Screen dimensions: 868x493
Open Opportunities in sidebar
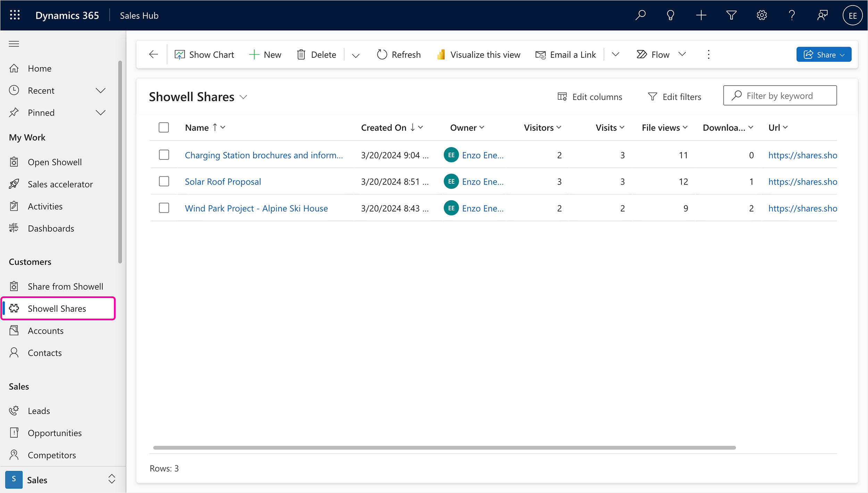click(x=55, y=433)
